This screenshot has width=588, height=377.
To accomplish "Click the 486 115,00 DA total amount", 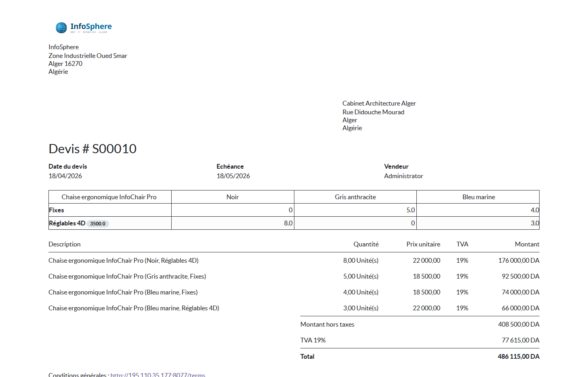I will 518,357.
